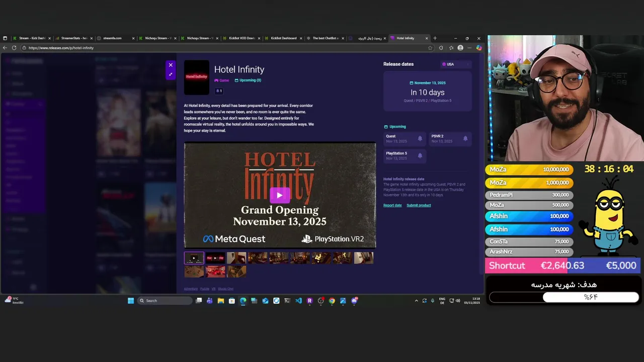Viewport: 644px width, 362px height.
Task: Click the Submit product link
Action: click(419, 205)
